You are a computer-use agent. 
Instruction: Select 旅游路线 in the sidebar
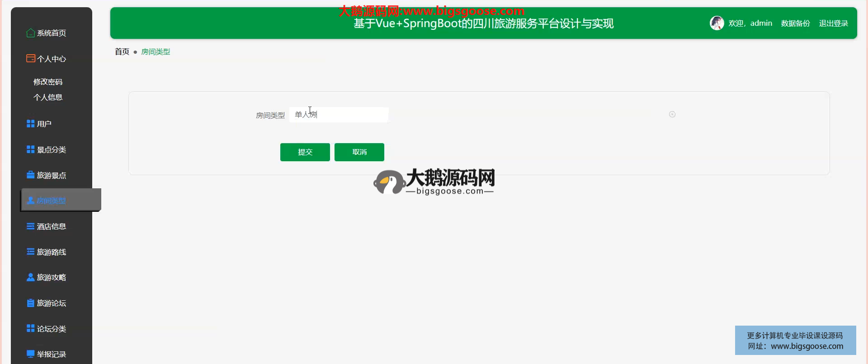pyautogui.click(x=51, y=252)
